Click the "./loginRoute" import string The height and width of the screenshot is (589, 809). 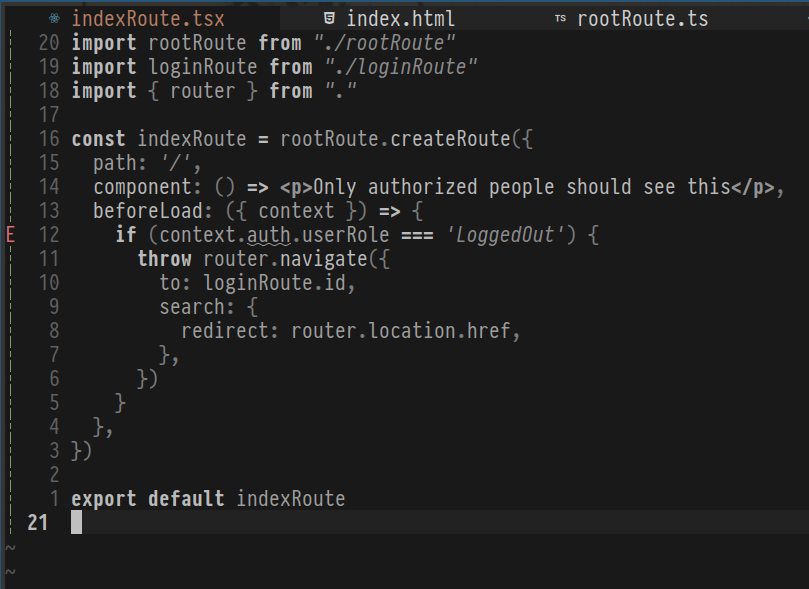pyautogui.click(x=401, y=67)
